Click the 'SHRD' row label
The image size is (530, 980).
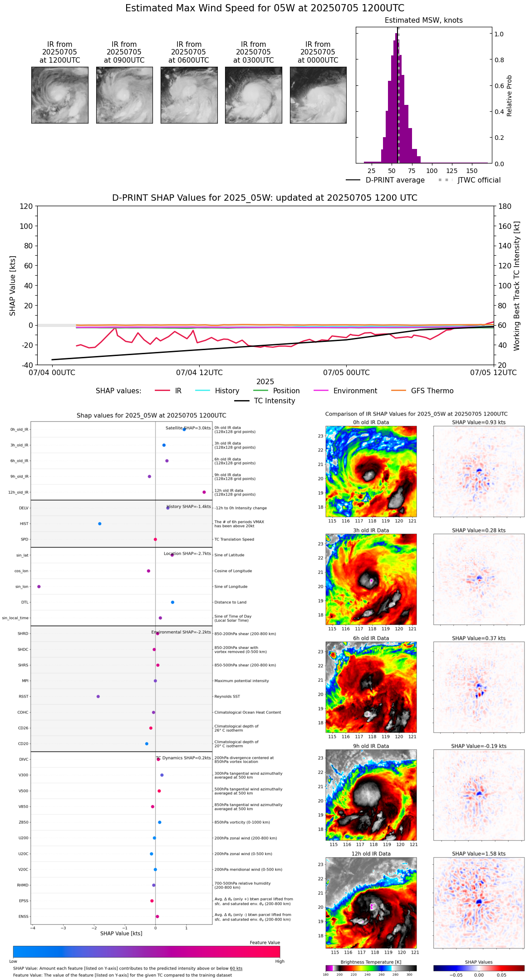23,634
